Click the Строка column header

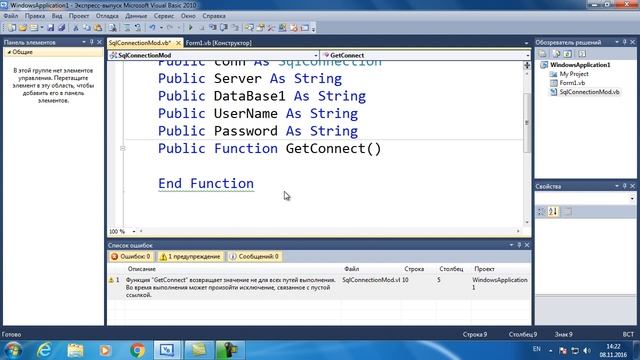tap(414, 269)
